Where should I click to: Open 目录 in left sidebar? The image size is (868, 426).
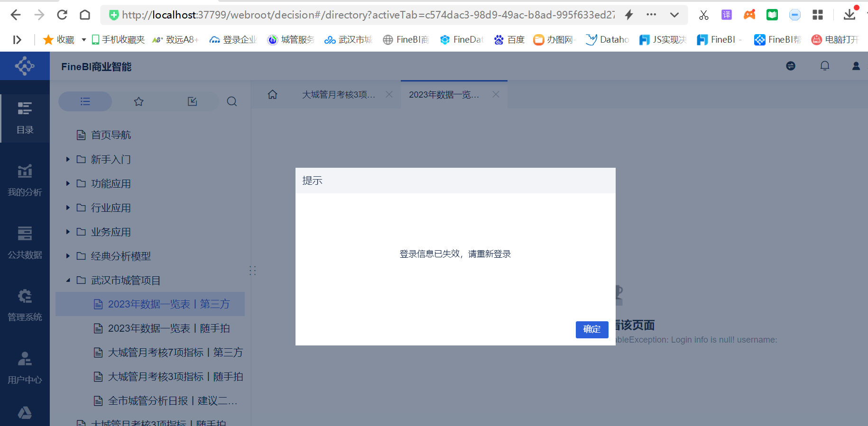point(25,118)
